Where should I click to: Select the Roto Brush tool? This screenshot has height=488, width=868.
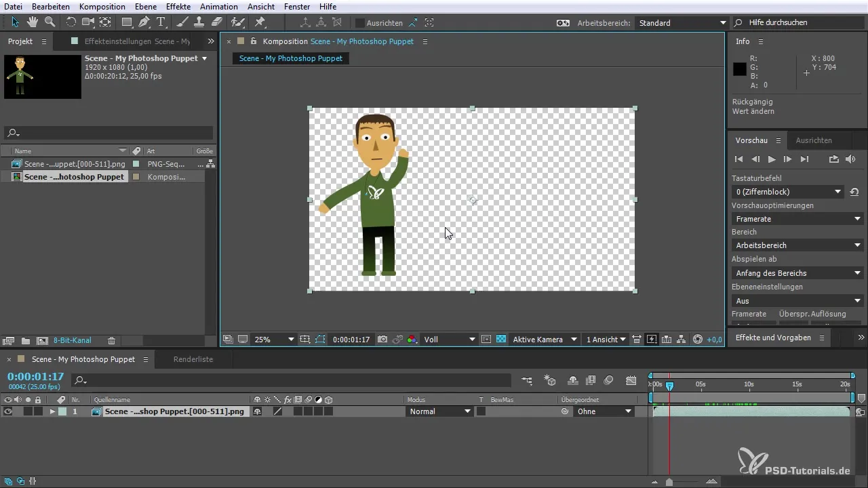pyautogui.click(x=238, y=22)
